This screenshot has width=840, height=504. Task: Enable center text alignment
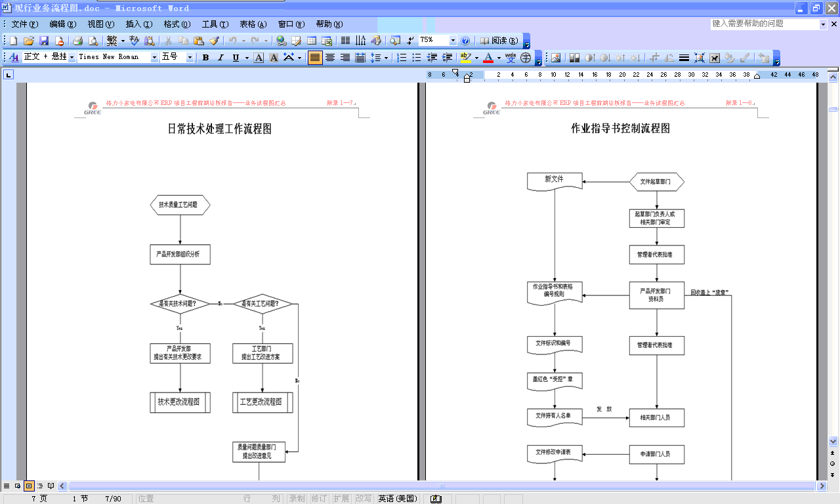(x=330, y=58)
